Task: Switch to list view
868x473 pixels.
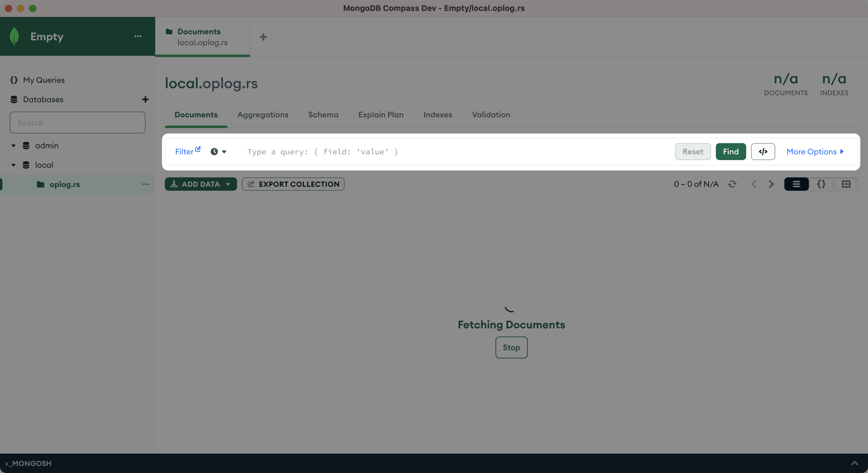Action: (x=796, y=184)
